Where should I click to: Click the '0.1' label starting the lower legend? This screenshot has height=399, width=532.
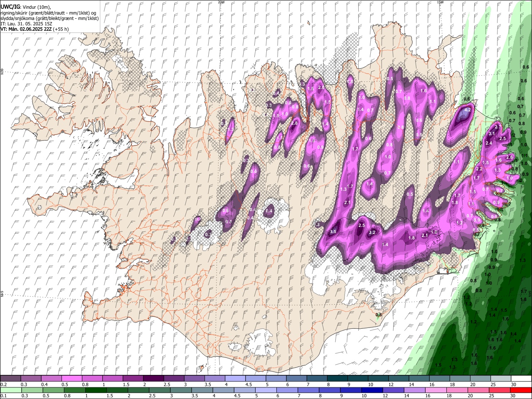pyautogui.click(x=3, y=396)
